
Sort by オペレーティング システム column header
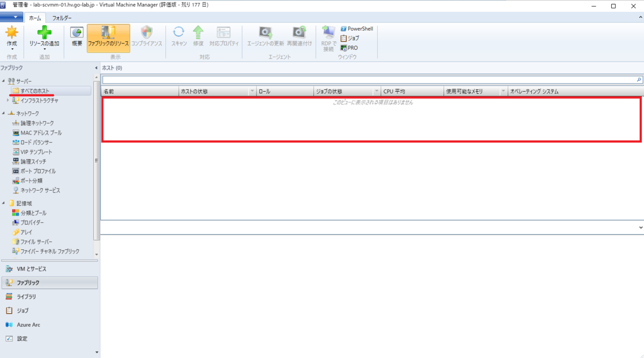coord(575,92)
